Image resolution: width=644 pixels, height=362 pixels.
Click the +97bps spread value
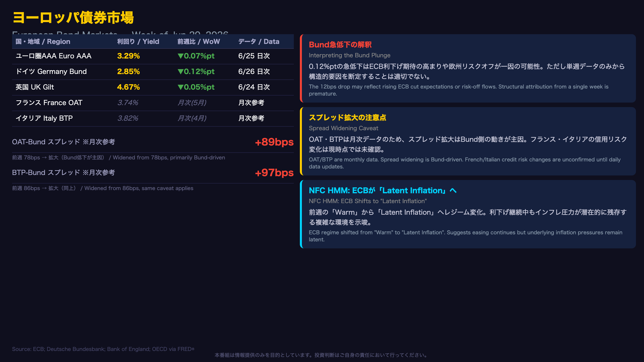[x=274, y=173]
